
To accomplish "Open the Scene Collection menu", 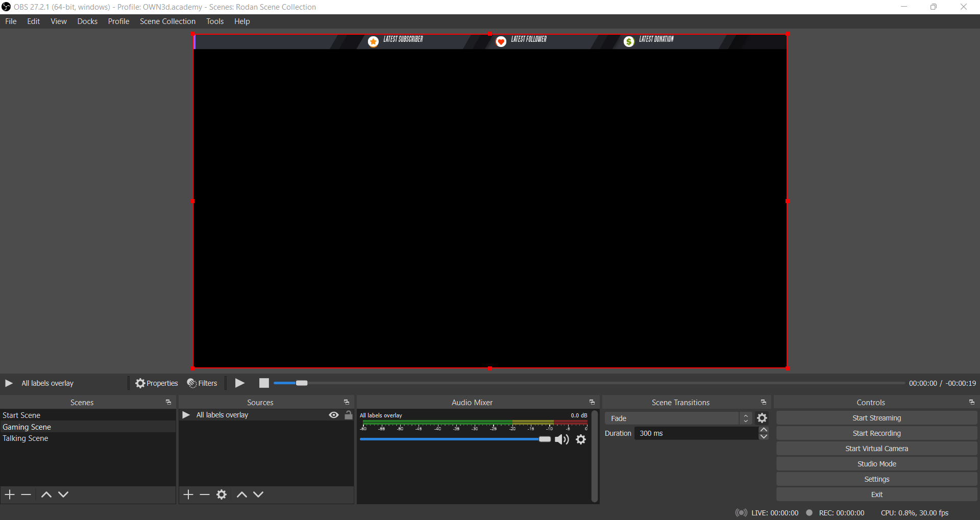I will (167, 21).
